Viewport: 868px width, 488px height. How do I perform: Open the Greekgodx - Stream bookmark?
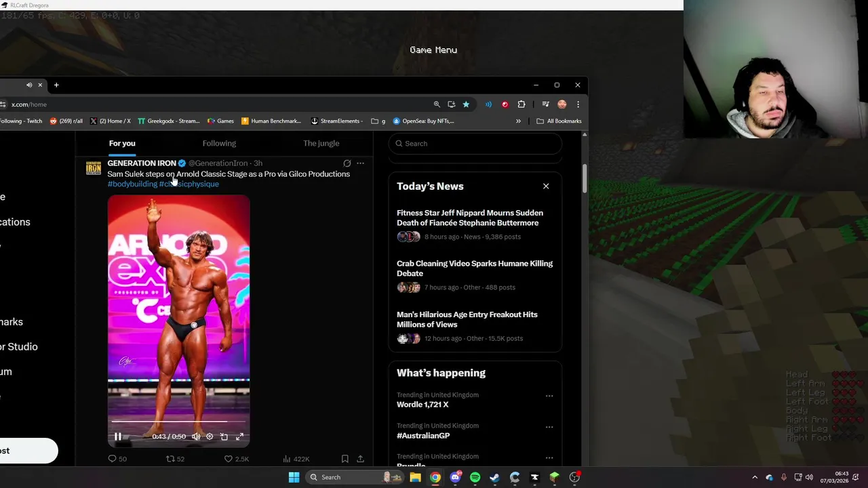pyautogui.click(x=169, y=121)
